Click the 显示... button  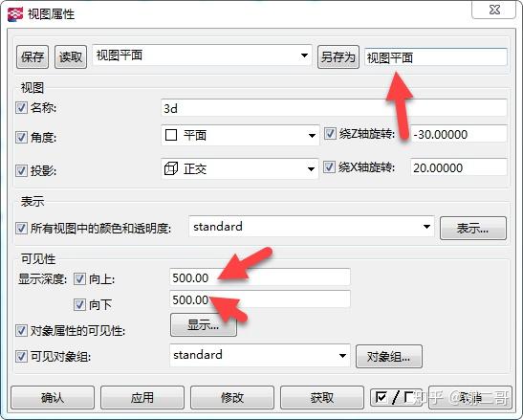[x=204, y=324]
